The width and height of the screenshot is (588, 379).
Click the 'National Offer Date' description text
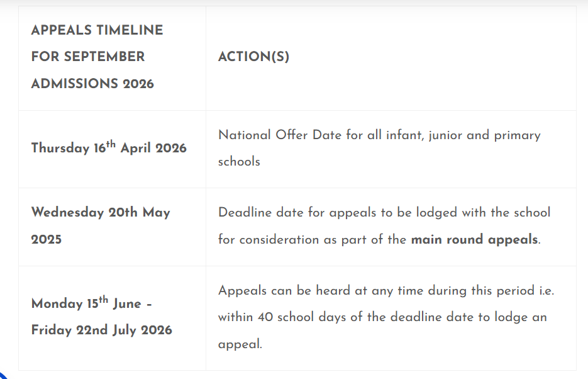point(379,148)
